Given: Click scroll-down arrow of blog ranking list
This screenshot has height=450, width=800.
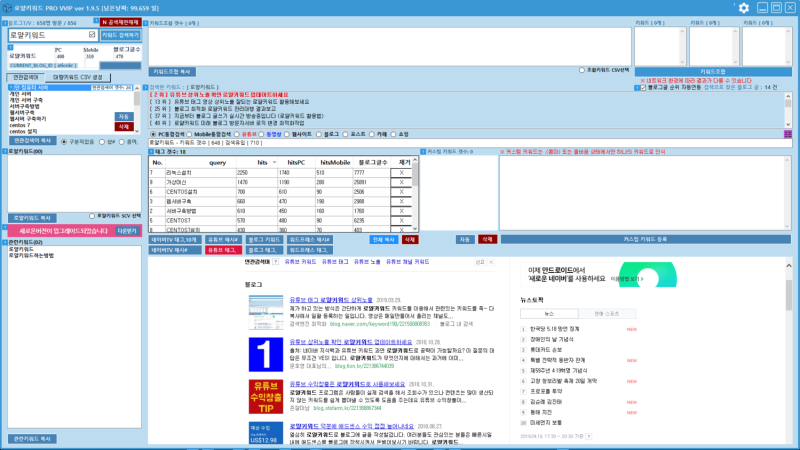Looking at the screenshot, I should pyautogui.click(x=788, y=124).
